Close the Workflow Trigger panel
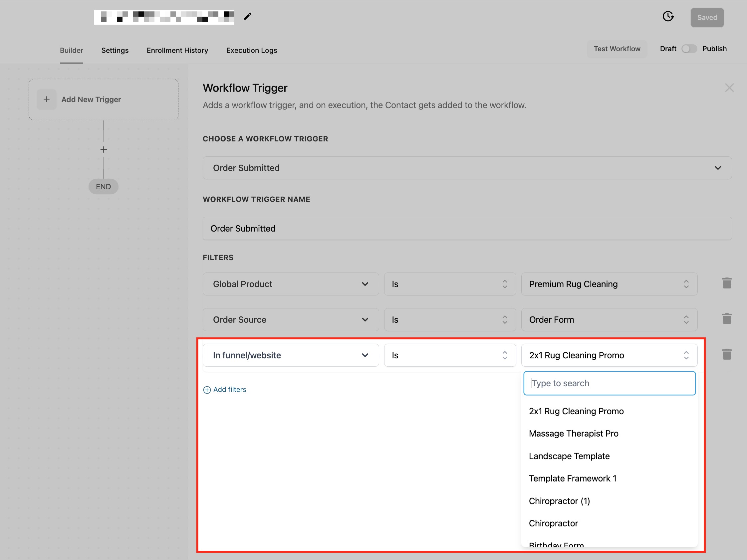Image resolution: width=747 pixels, height=560 pixels. [x=729, y=88]
